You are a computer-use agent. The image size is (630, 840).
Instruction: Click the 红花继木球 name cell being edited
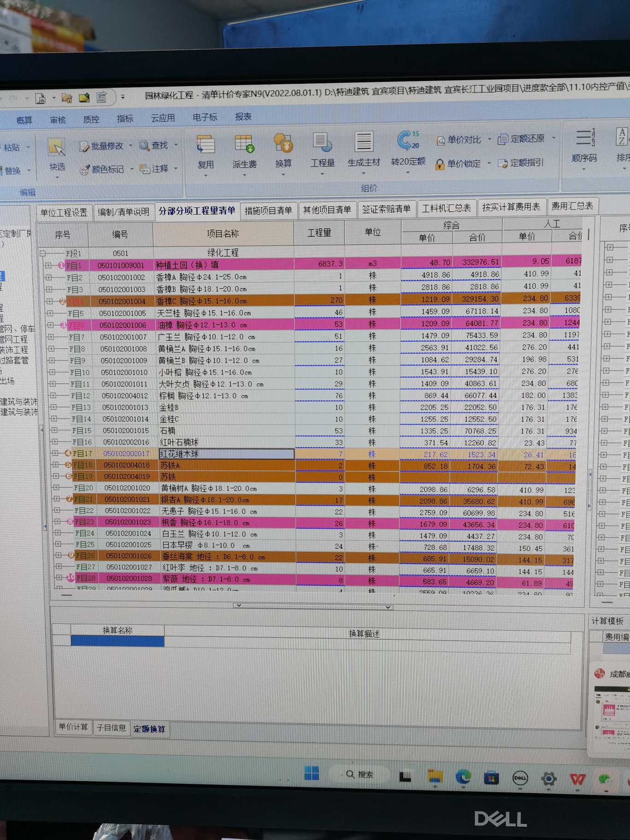[226, 454]
